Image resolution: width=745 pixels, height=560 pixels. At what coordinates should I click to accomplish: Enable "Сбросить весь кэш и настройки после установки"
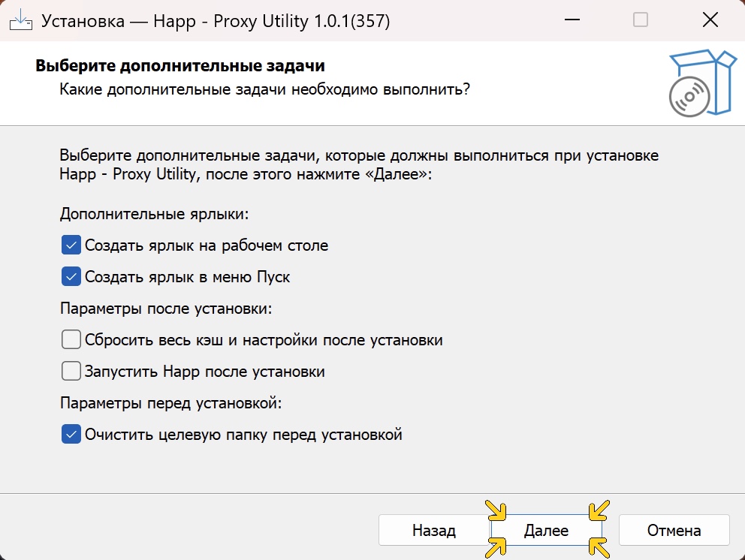(x=70, y=339)
